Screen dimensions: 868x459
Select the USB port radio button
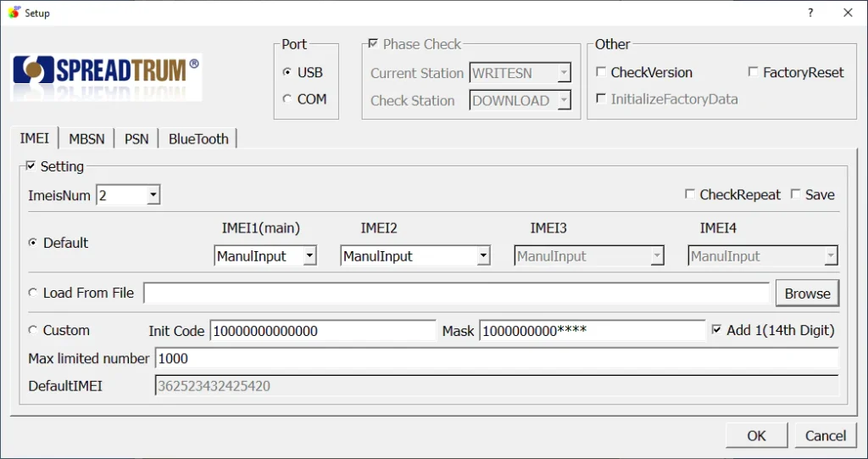point(287,73)
